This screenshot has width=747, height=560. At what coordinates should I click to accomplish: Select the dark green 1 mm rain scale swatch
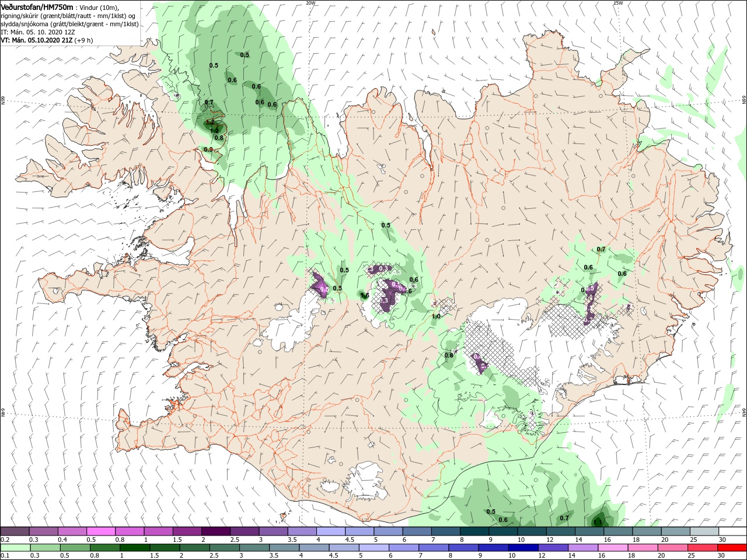pos(134,548)
